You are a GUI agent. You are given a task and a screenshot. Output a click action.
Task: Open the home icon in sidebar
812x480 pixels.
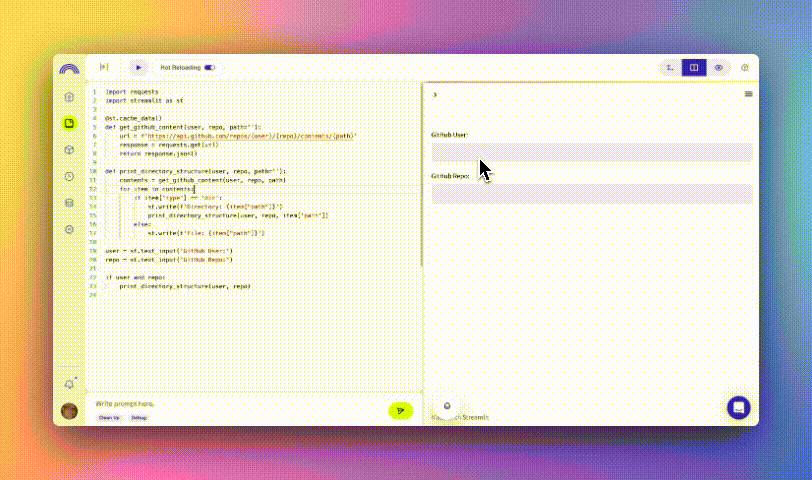tap(69, 97)
